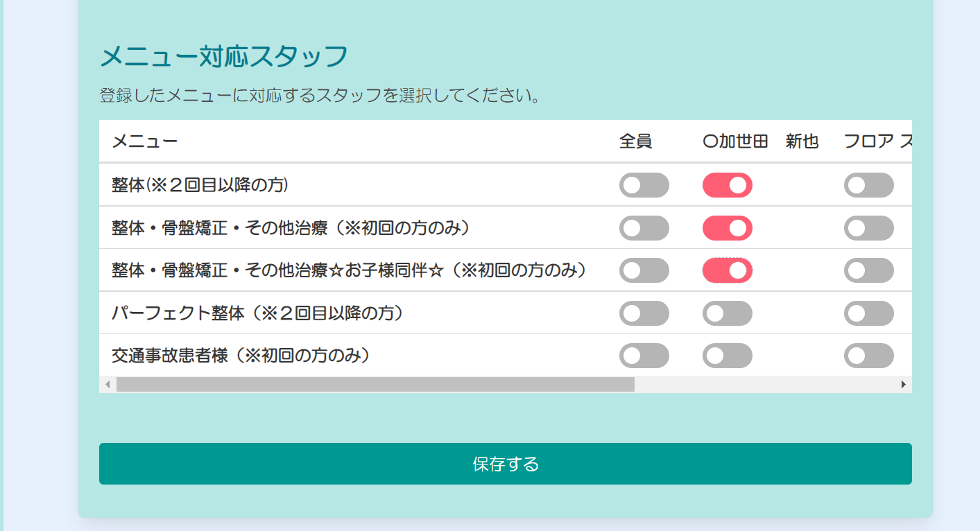Click the table's scroll-right arrow
980x531 pixels.
[x=903, y=384]
